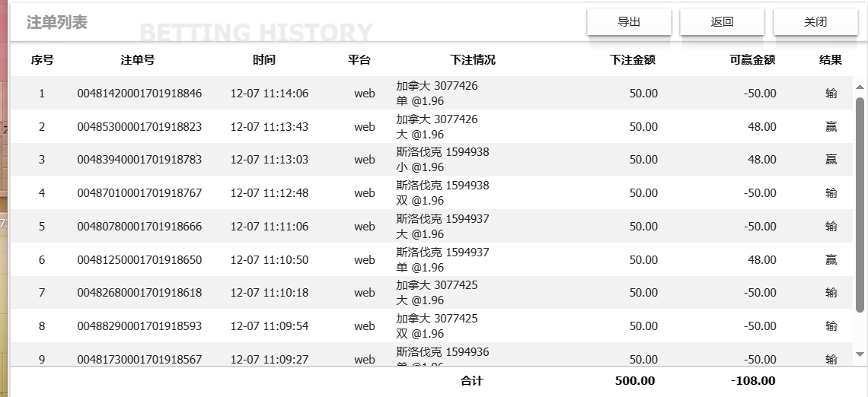Click the 时间 column header
This screenshot has height=397, width=868.
264,60
